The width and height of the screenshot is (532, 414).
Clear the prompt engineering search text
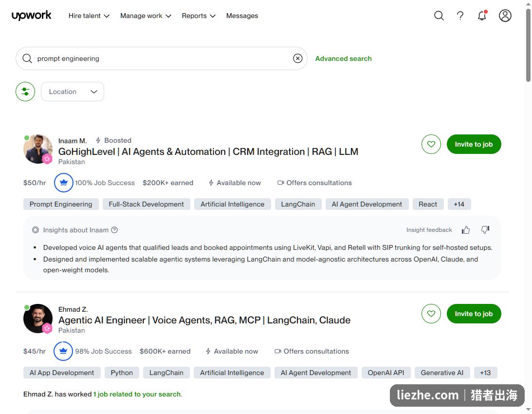tap(297, 58)
